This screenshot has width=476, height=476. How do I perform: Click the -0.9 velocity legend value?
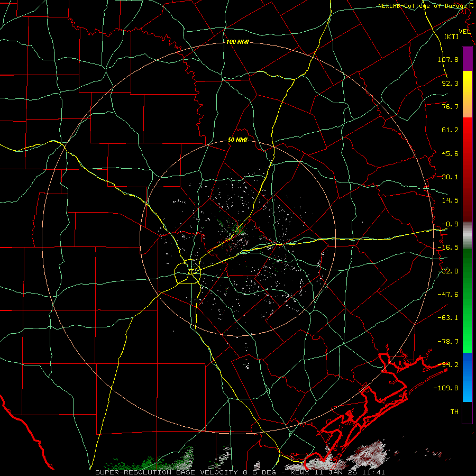450,224
